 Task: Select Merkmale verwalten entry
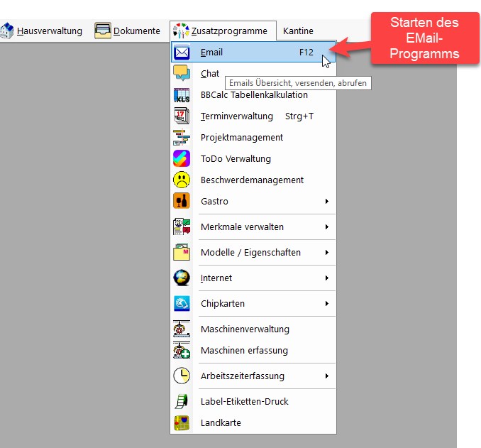pos(253,226)
